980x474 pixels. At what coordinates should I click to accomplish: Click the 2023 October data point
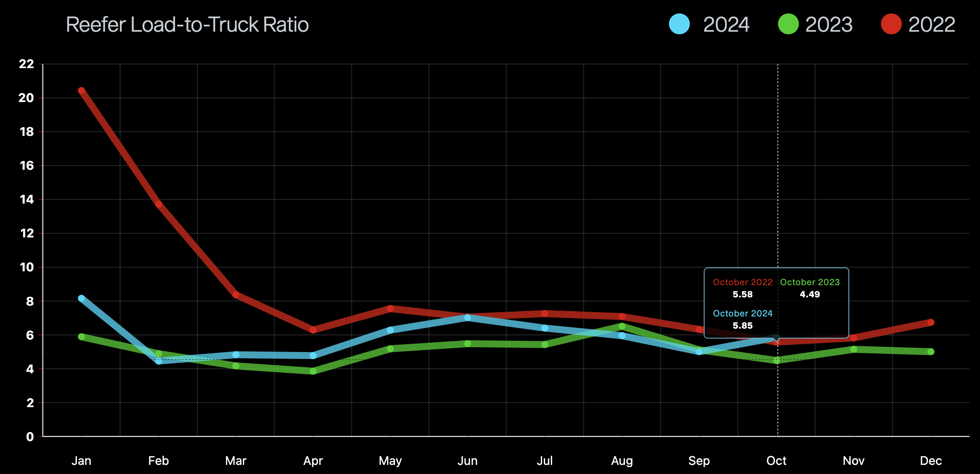pyautogui.click(x=777, y=360)
